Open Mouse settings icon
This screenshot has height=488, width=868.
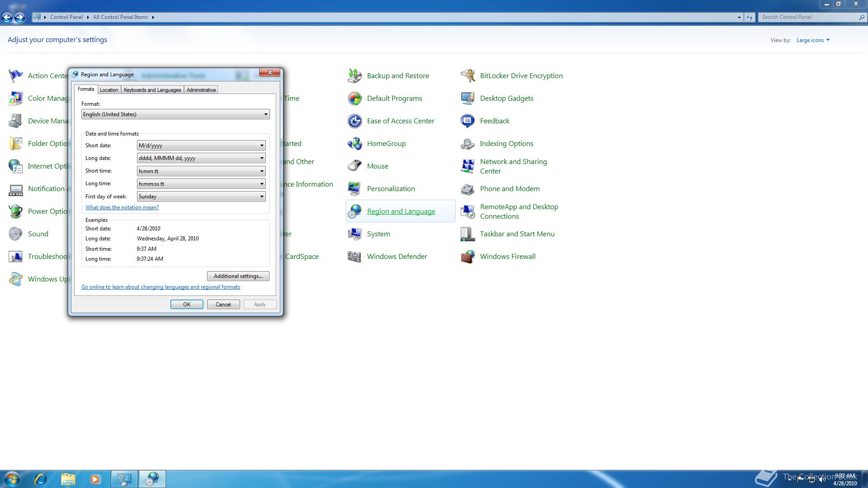[355, 166]
